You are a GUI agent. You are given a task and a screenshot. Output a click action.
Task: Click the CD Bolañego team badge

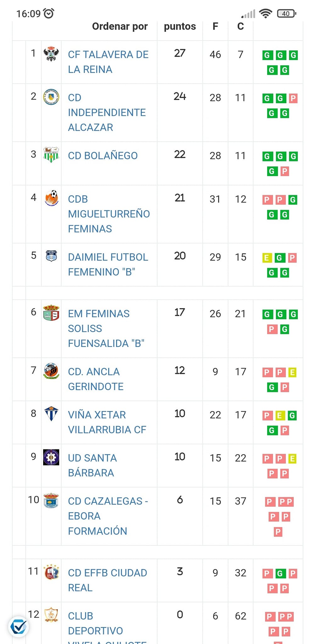coord(51,154)
